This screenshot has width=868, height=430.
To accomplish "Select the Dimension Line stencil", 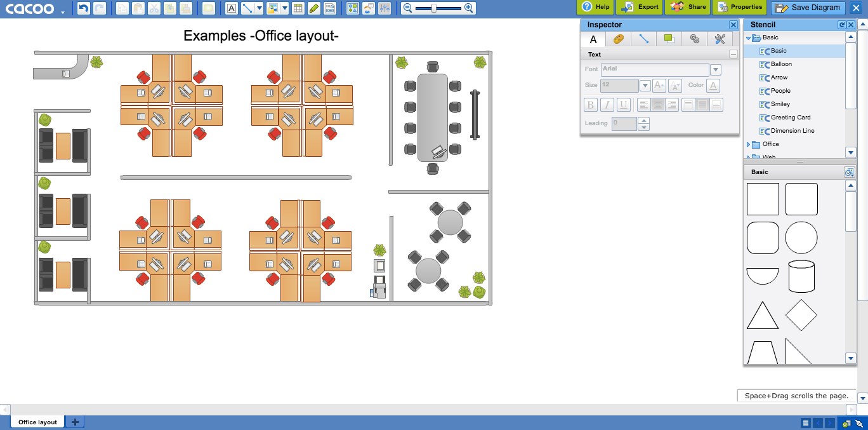I will pos(792,131).
